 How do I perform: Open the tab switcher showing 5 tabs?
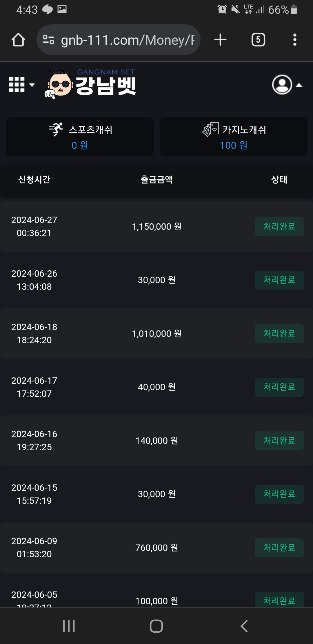(x=258, y=40)
